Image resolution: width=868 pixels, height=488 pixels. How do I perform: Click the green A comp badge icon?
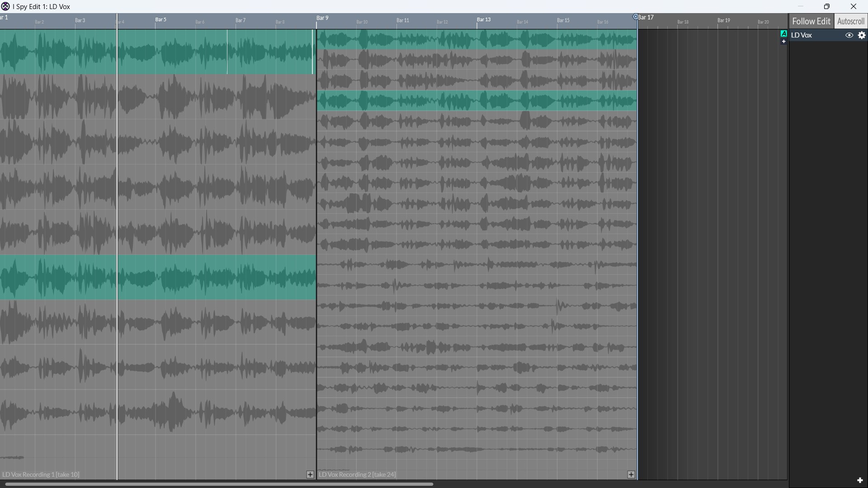pos(783,33)
